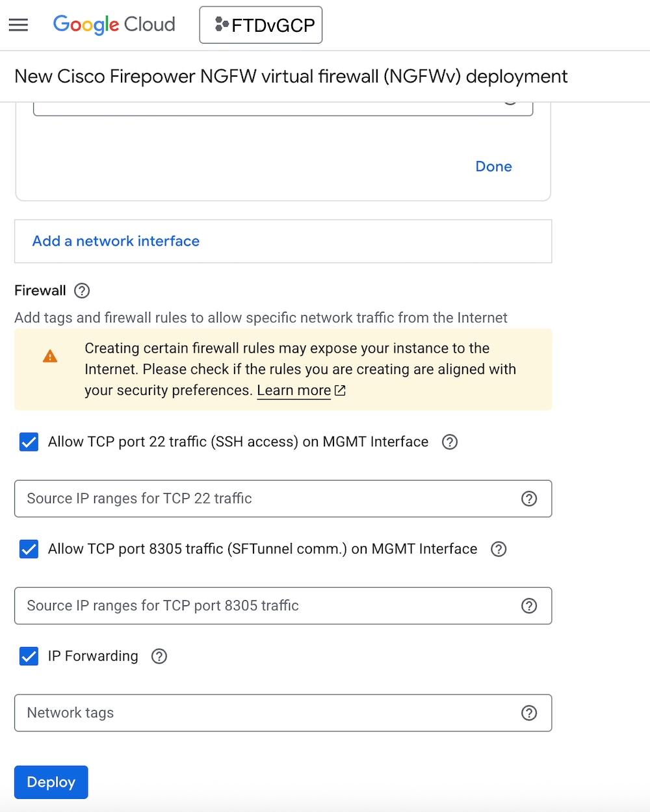Screen dimensions: 650x812
Task: Click help icon beside SFTunnel comm. checkbox
Action: coord(499,549)
